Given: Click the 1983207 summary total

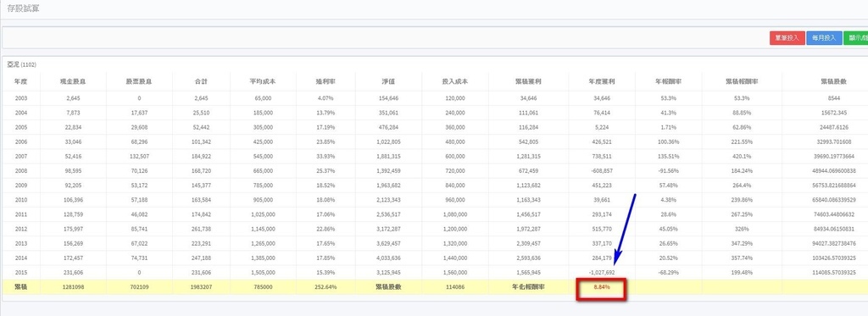Looking at the screenshot, I should (201, 287).
